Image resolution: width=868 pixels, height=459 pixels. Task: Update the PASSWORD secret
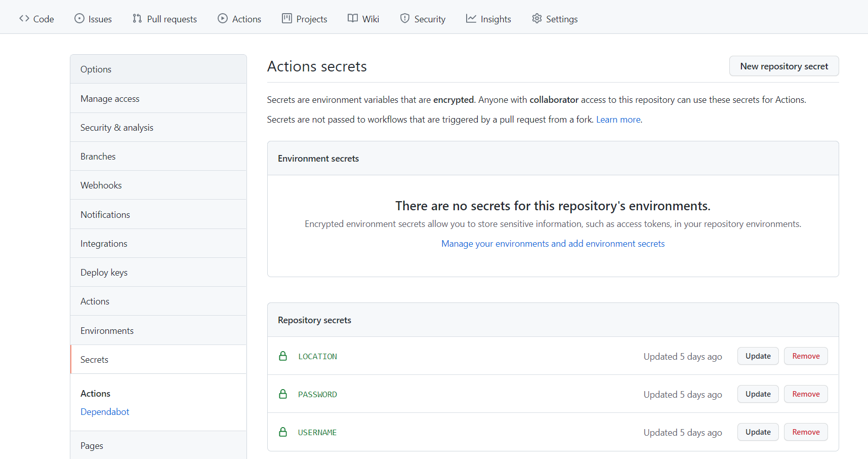[758, 394]
